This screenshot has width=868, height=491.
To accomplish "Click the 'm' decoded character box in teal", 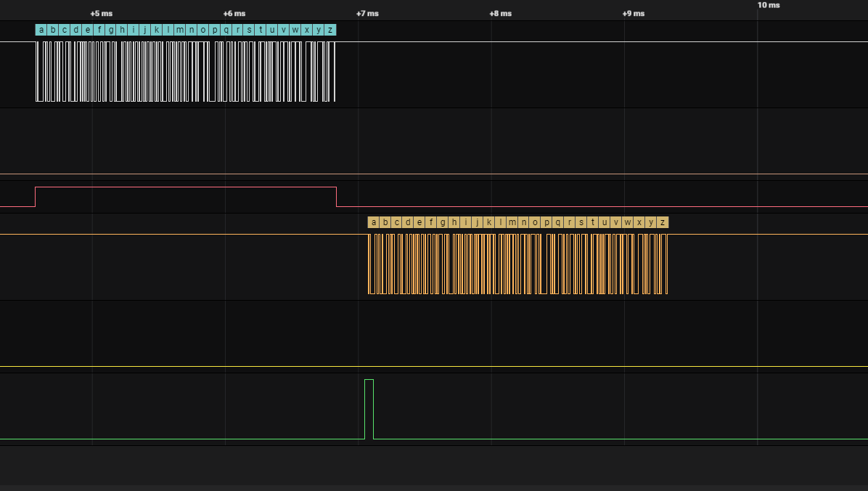I will pos(179,30).
